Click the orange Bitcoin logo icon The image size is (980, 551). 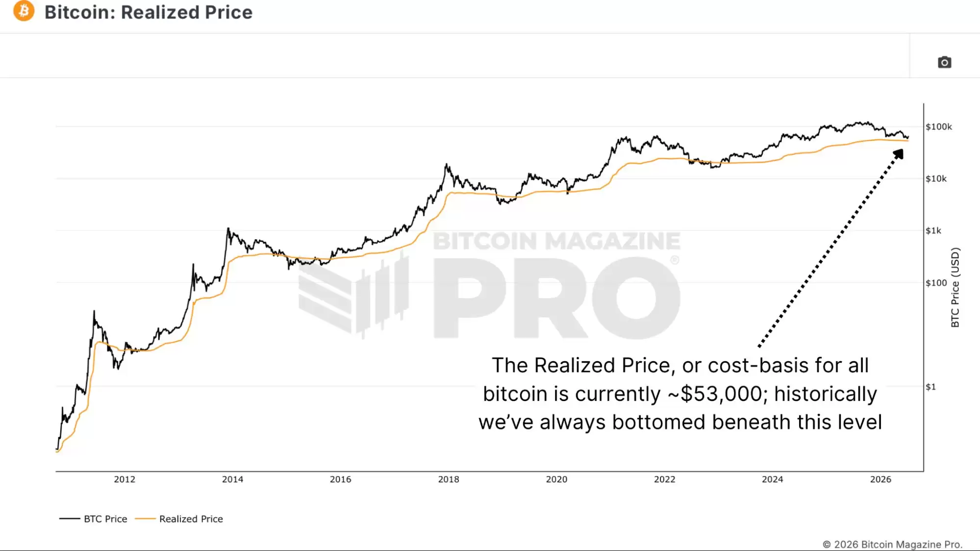point(24,11)
